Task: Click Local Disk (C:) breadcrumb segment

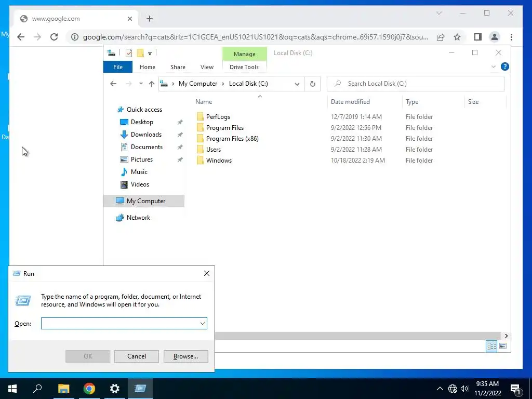Action: pyautogui.click(x=248, y=84)
